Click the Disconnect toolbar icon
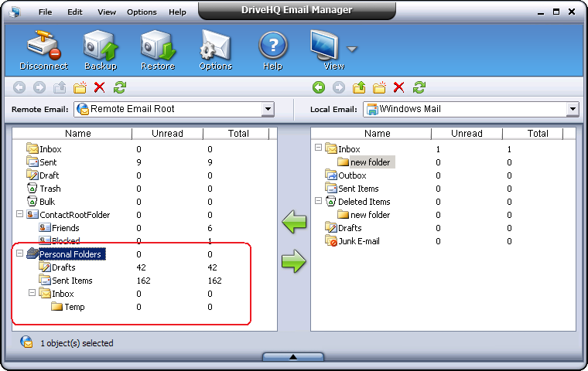 tap(43, 46)
